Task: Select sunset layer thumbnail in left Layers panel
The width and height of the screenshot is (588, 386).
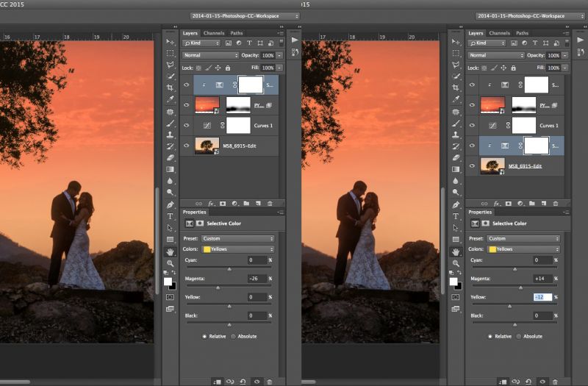Action: 207,104
